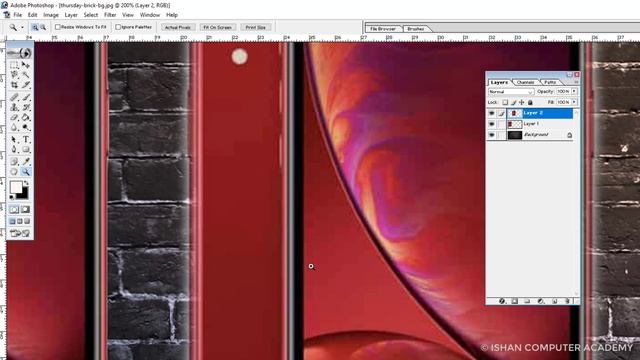Screen dimensions: 640x360
Task: Add a layer style in Layers panel
Action: click(x=502, y=301)
